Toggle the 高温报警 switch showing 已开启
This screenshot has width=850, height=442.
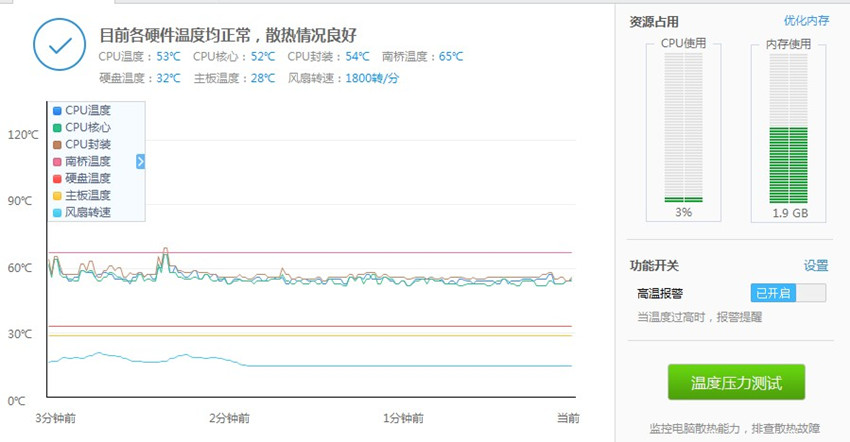788,293
